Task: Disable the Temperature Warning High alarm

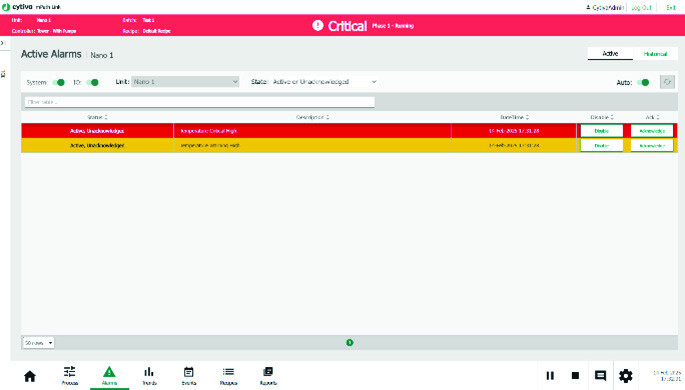Action: [602, 145]
